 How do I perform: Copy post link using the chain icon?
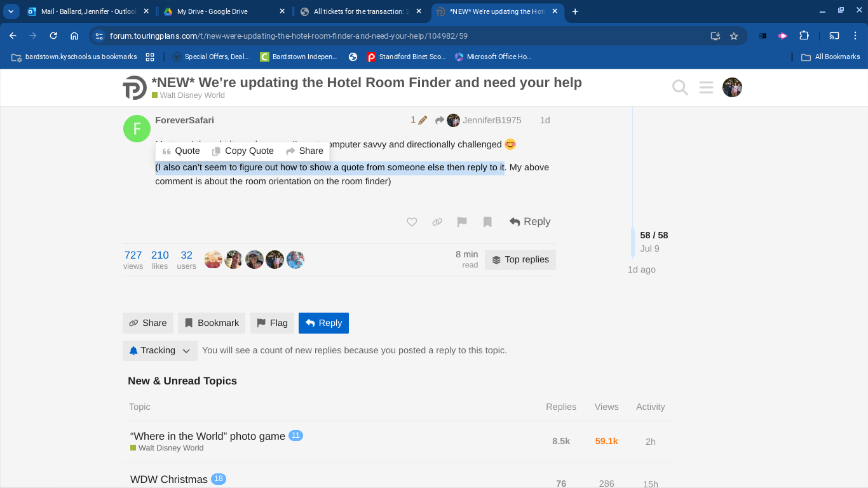(437, 222)
